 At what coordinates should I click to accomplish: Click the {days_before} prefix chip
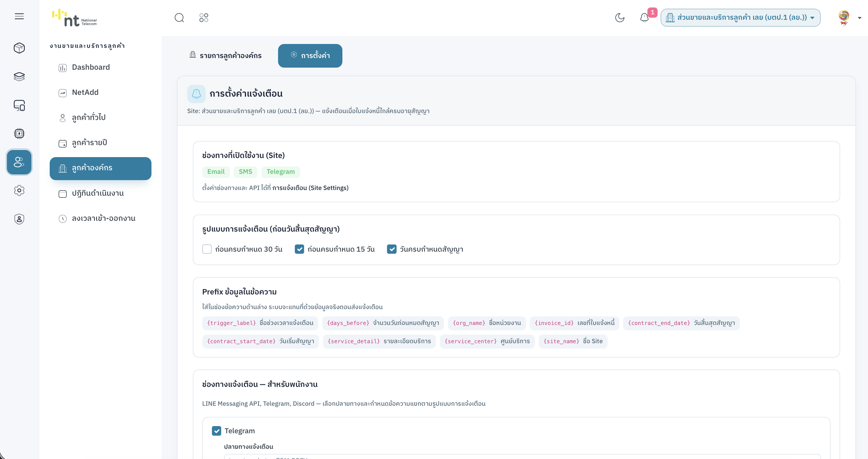(x=383, y=323)
